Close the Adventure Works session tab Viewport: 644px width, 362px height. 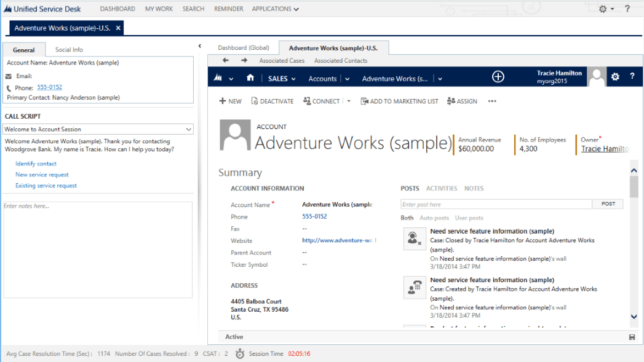(118, 28)
